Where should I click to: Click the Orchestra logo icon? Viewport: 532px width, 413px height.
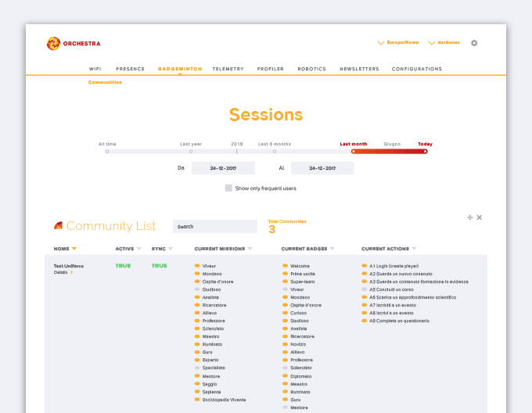[52, 44]
